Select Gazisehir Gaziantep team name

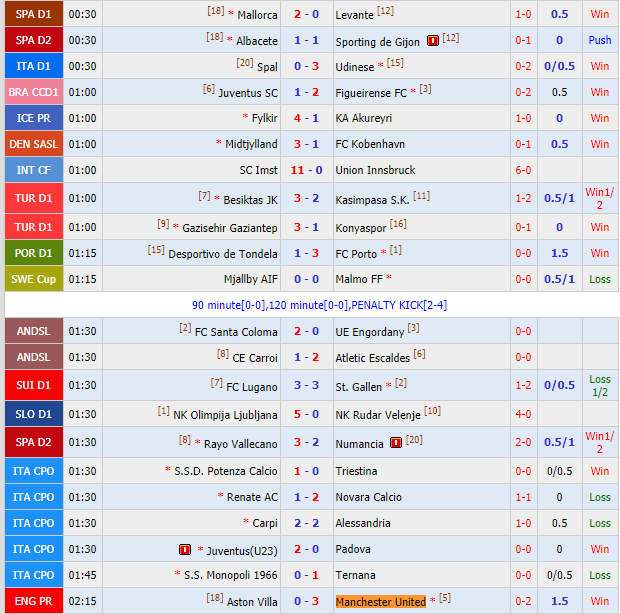click(230, 229)
